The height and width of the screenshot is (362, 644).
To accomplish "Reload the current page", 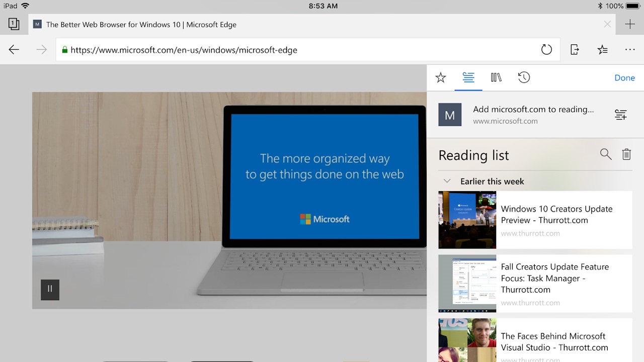I will [546, 50].
